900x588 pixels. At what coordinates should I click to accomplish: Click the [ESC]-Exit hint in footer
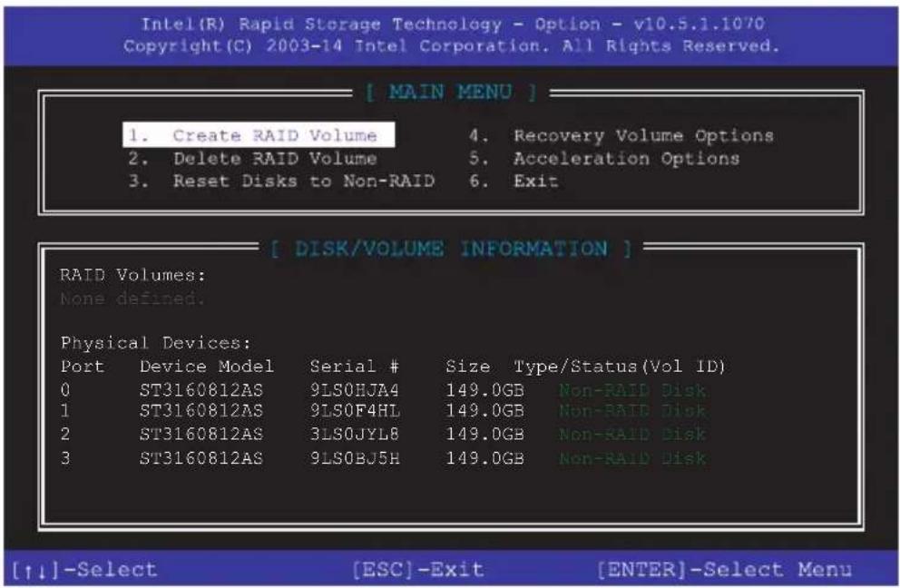(x=418, y=570)
